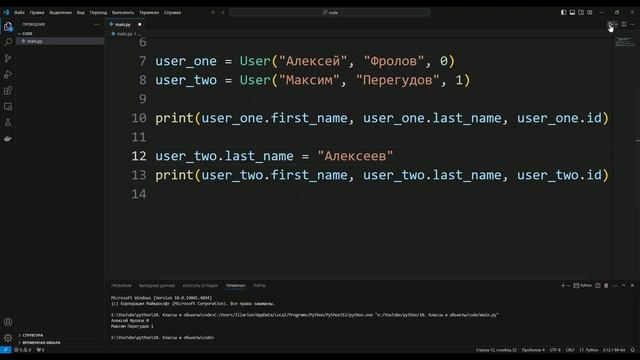Open terminal panel More Actions ellipsis

pyautogui.click(x=615, y=286)
